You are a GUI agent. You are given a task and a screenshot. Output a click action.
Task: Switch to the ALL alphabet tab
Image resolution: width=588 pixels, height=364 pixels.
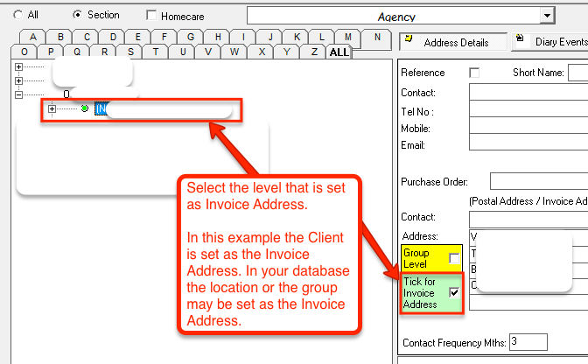339,52
